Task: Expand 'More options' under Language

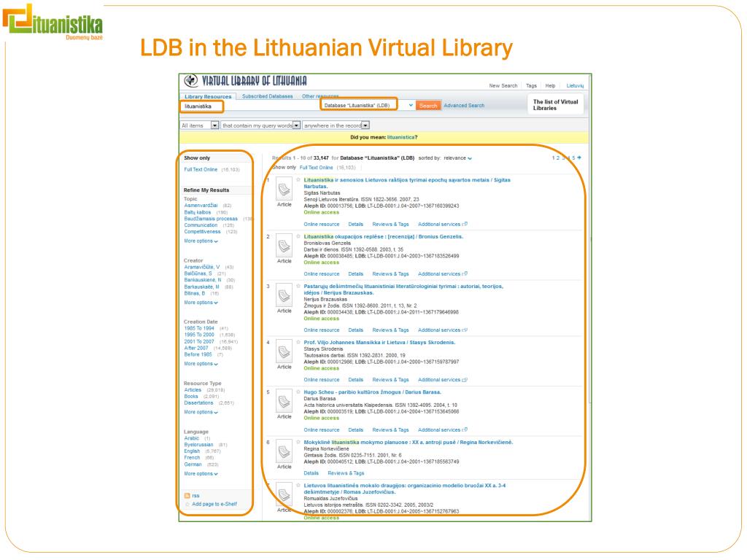Action: click(x=201, y=474)
